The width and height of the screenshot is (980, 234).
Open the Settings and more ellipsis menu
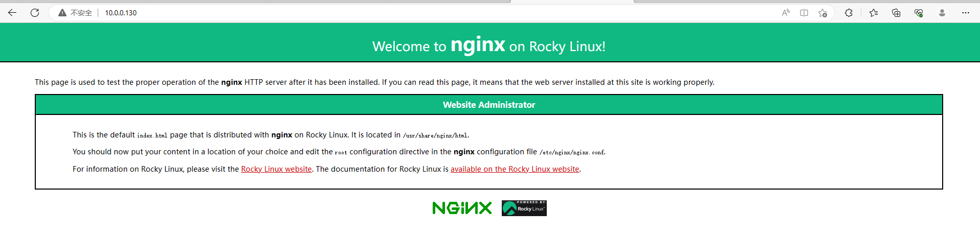click(x=966, y=13)
